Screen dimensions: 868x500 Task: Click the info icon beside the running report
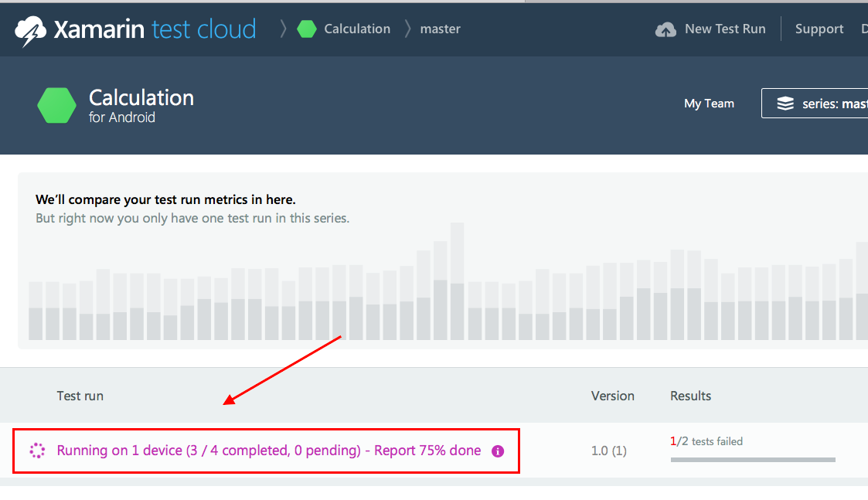[x=498, y=451]
